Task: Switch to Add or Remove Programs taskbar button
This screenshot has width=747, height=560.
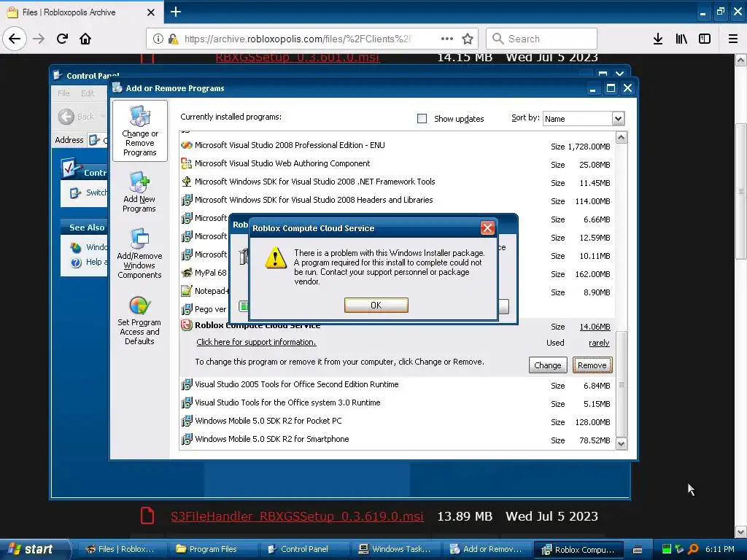Action: point(487,549)
